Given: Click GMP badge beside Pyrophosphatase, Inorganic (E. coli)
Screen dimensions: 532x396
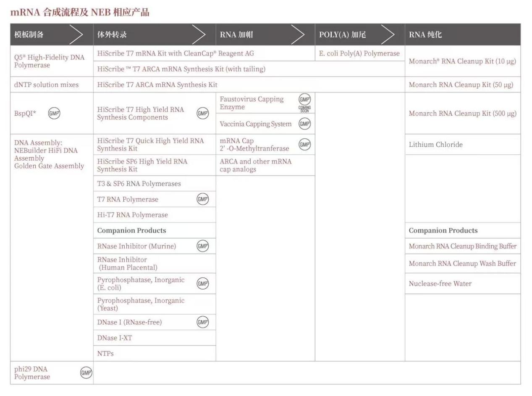Looking at the screenshot, I should pyautogui.click(x=203, y=284).
